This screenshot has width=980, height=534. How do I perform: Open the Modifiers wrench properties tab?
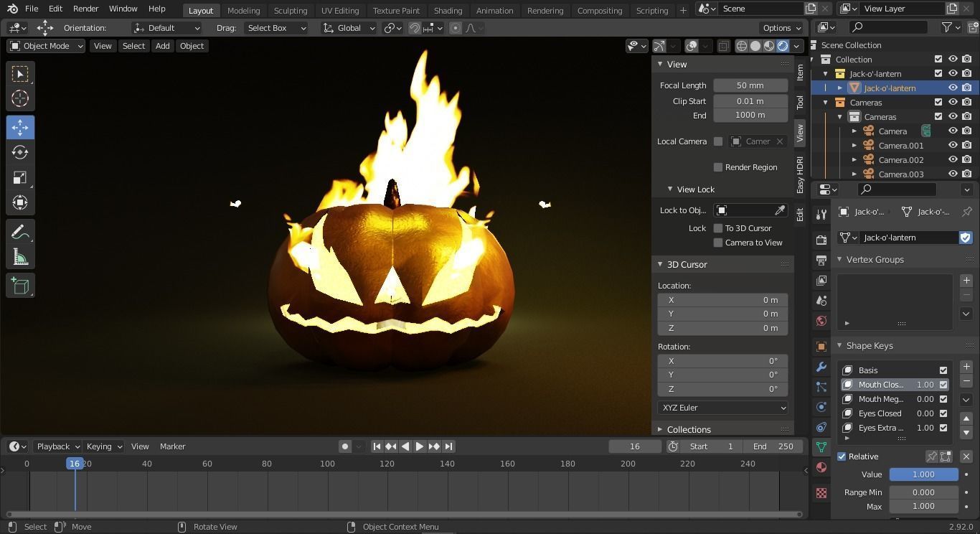(821, 367)
